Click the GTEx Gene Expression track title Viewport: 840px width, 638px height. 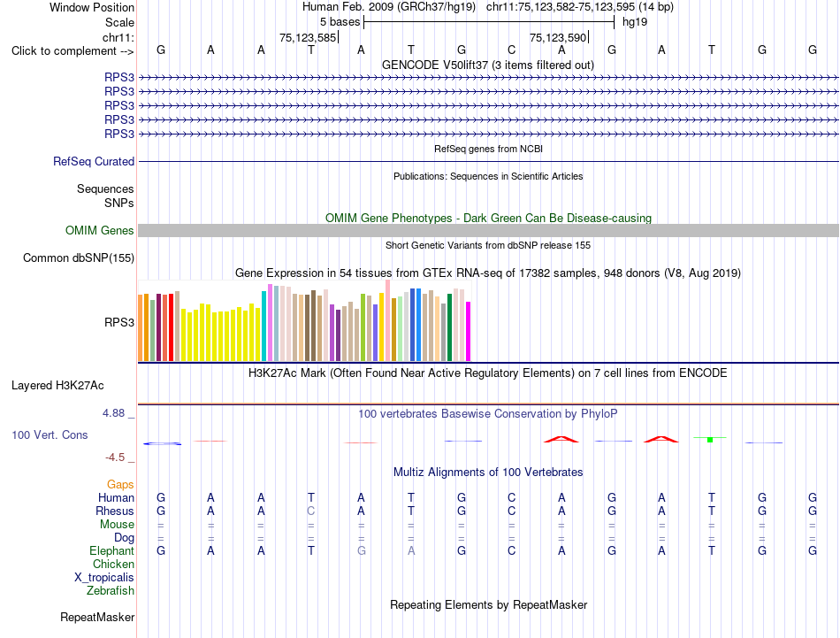488,273
